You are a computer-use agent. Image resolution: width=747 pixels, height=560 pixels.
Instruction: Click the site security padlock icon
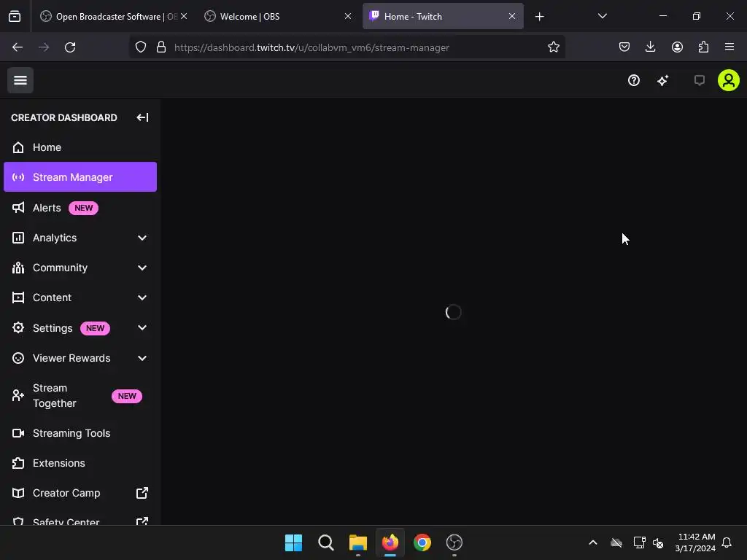[161, 47]
